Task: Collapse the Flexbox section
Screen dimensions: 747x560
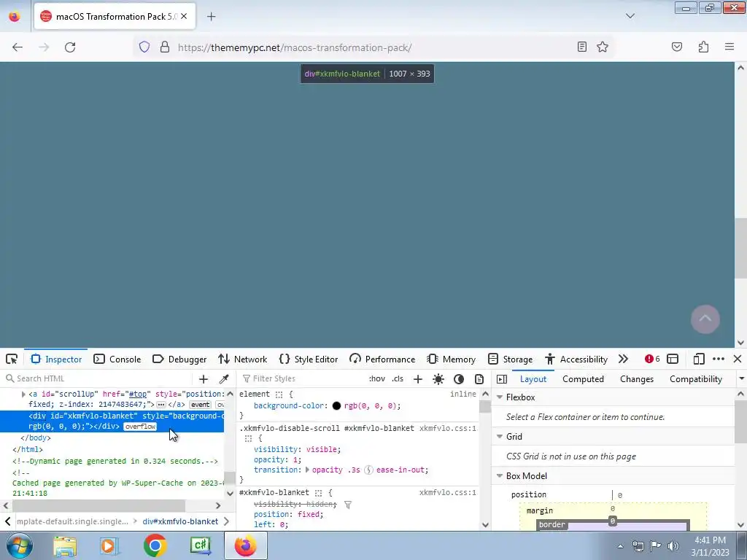Action: click(500, 397)
